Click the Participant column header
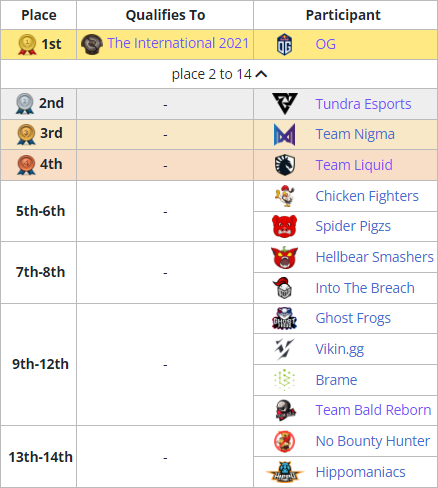 [x=343, y=15]
